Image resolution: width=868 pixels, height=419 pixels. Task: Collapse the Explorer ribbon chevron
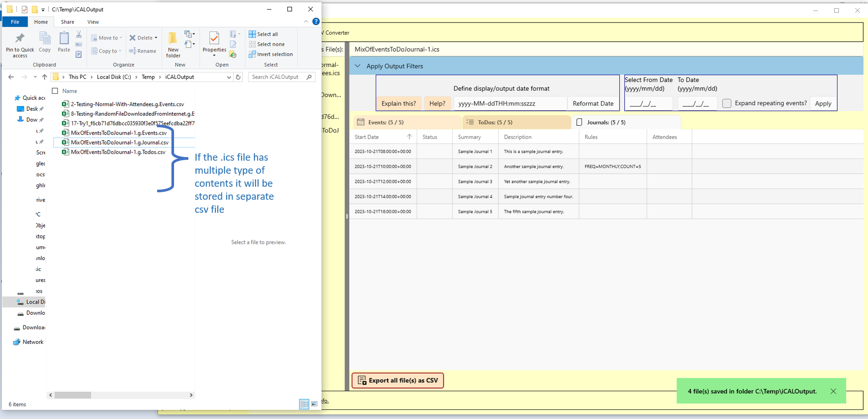pyautogui.click(x=306, y=21)
